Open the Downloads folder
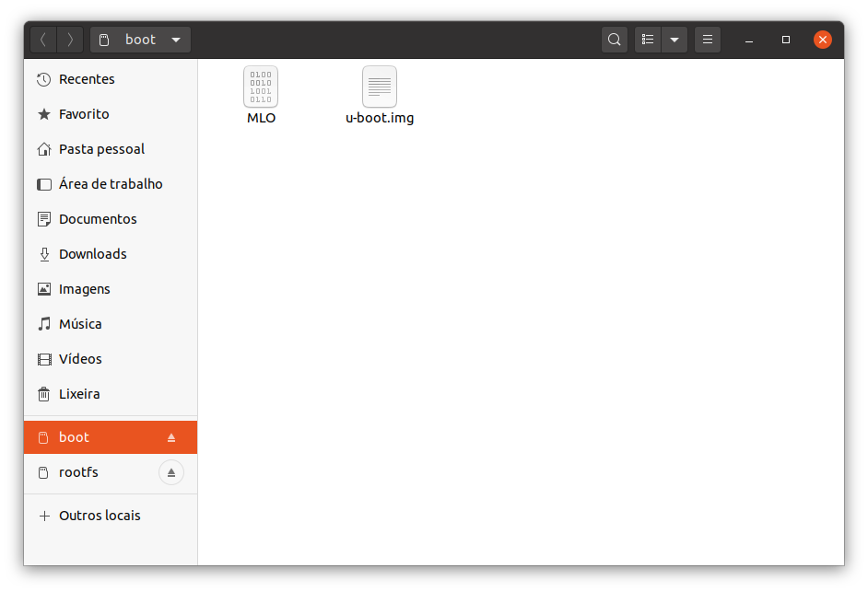Screen dimensions: 868x592 point(111,254)
